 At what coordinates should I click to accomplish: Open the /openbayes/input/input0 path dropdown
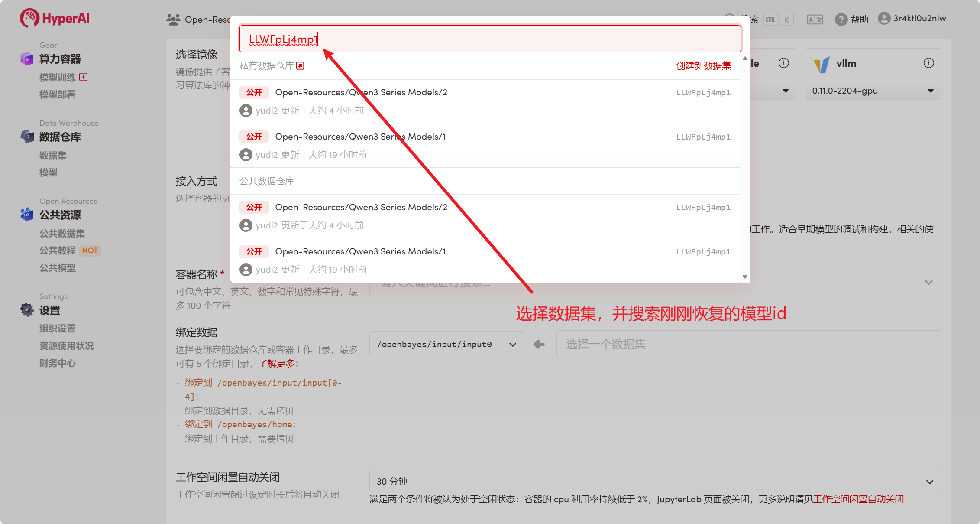pos(446,345)
